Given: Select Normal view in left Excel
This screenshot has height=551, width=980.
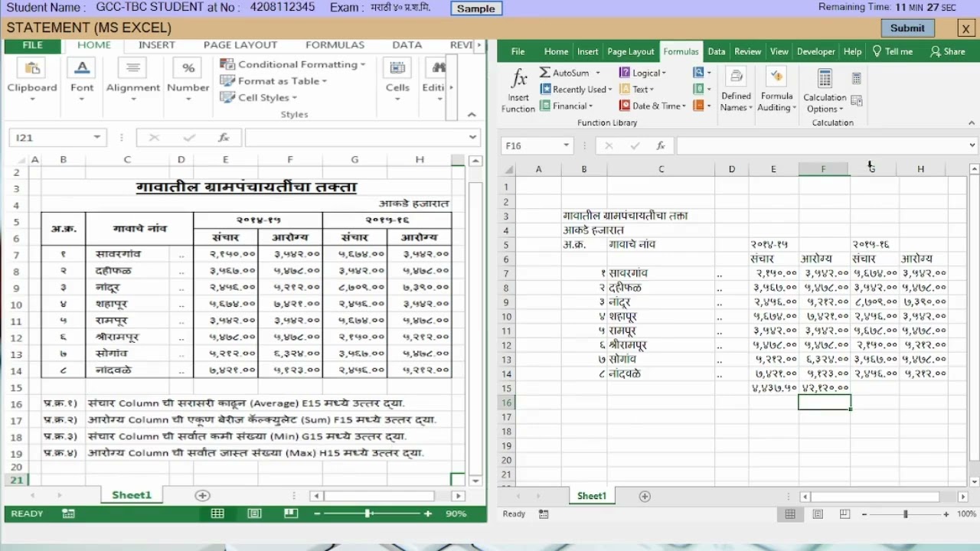Looking at the screenshot, I should pos(217,514).
